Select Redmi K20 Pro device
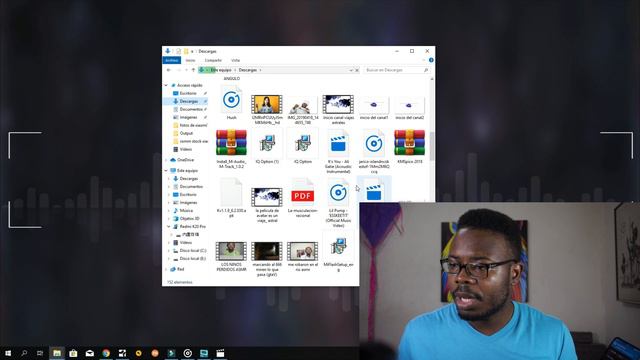Screen dimensions: 640x360 pyautogui.click(x=192, y=227)
